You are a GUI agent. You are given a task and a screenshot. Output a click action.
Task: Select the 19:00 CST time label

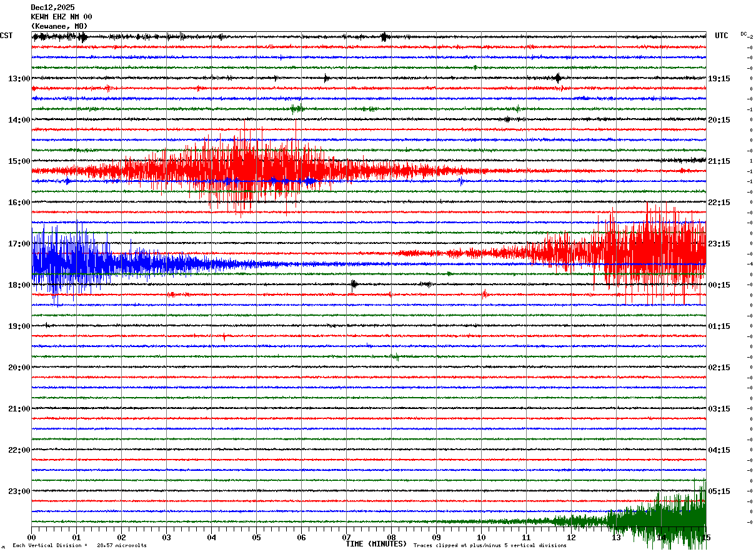point(19,326)
